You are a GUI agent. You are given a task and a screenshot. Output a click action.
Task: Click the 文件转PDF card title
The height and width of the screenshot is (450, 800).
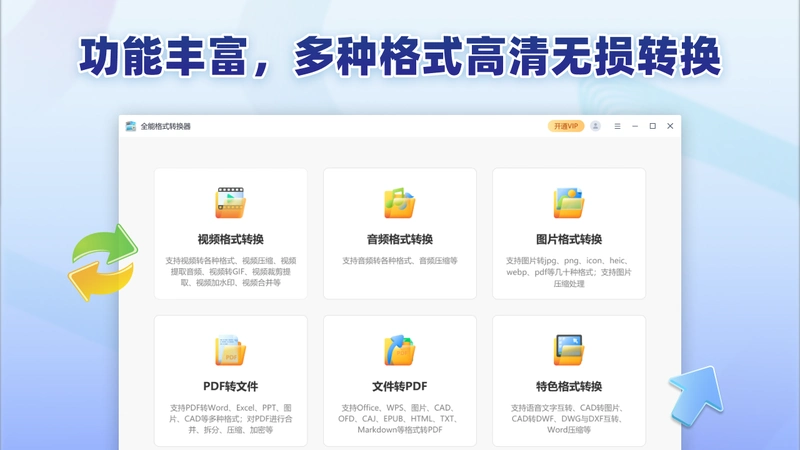click(x=399, y=386)
